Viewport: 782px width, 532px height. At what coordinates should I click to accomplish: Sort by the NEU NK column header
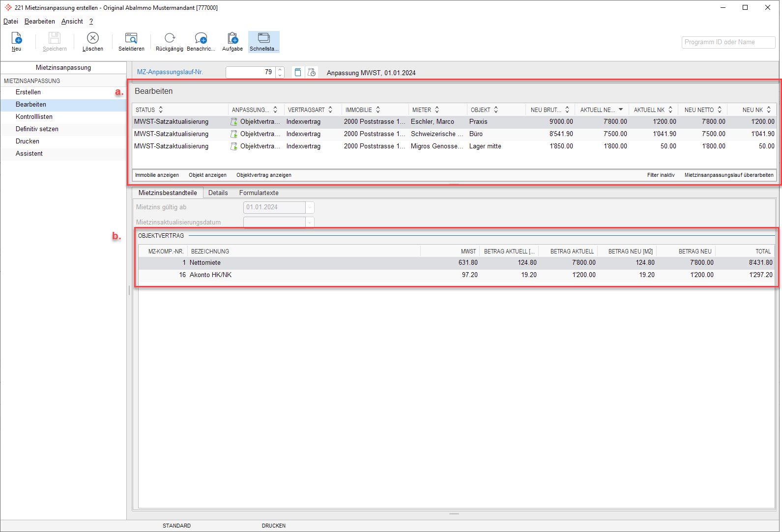pyautogui.click(x=752, y=110)
